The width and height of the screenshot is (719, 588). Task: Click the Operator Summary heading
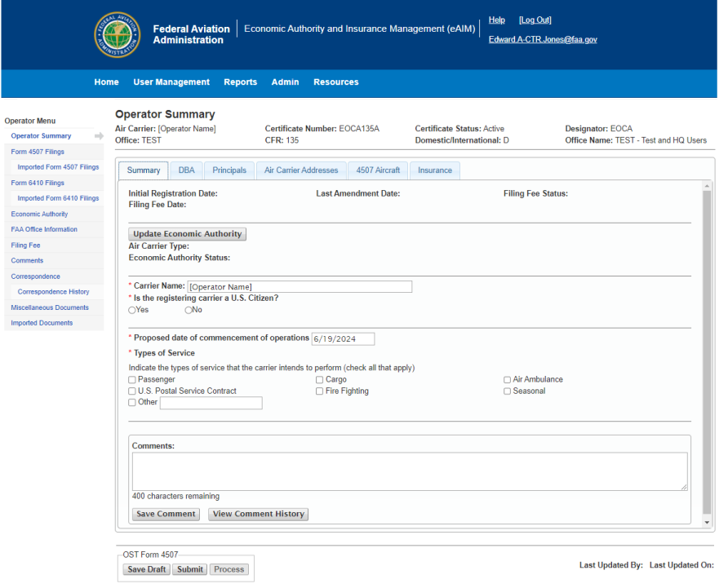[x=165, y=114]
